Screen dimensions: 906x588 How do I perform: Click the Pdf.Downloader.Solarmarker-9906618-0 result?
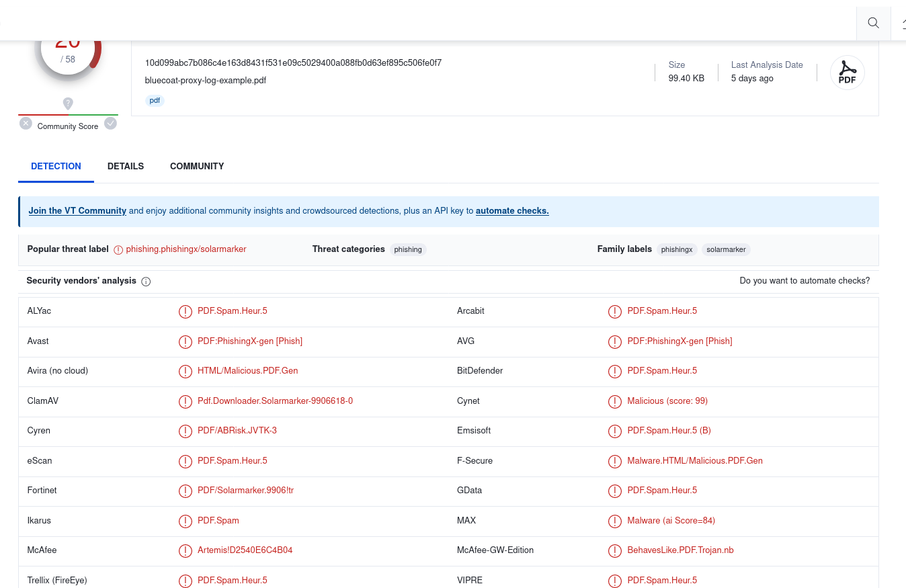[x=275, y=401]
